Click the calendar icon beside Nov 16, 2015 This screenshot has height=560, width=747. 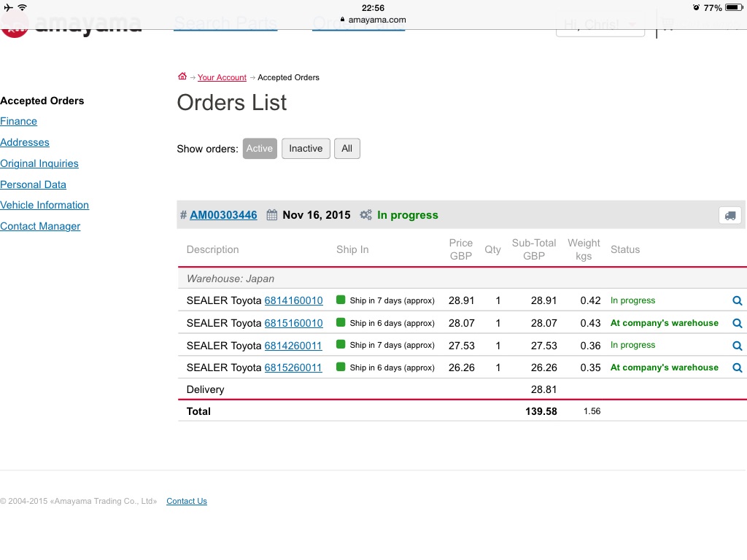pyautogui.click(x=271, y=215)
